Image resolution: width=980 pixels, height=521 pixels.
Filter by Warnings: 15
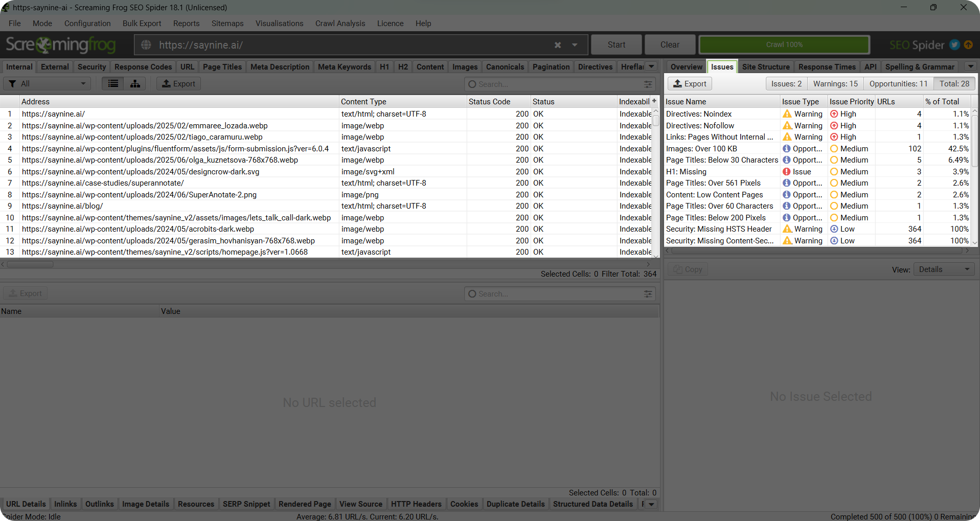click(x=835, y=84)
